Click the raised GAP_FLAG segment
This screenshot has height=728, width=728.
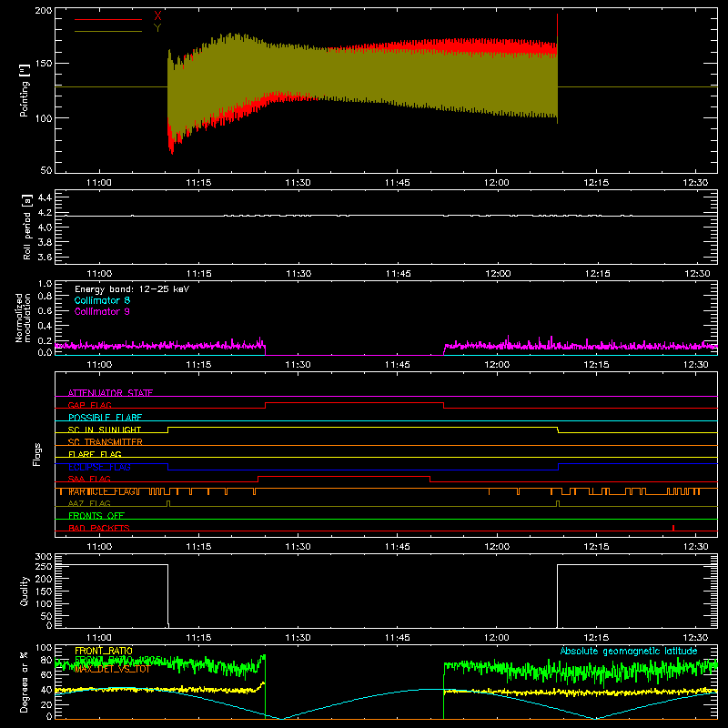pyautogui.click(x=354, y=403)
